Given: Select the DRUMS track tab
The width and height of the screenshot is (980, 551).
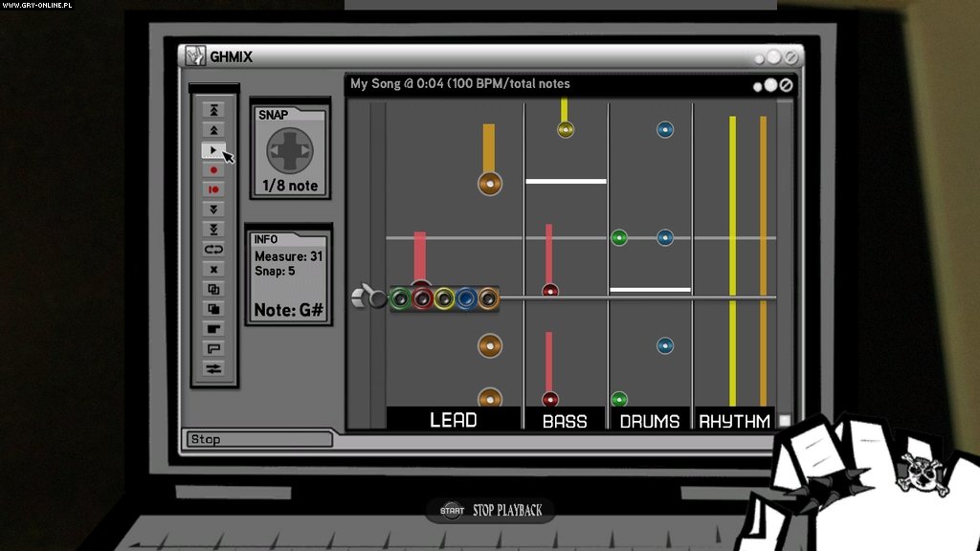Looking at the screenshot, I should point(650,421).
